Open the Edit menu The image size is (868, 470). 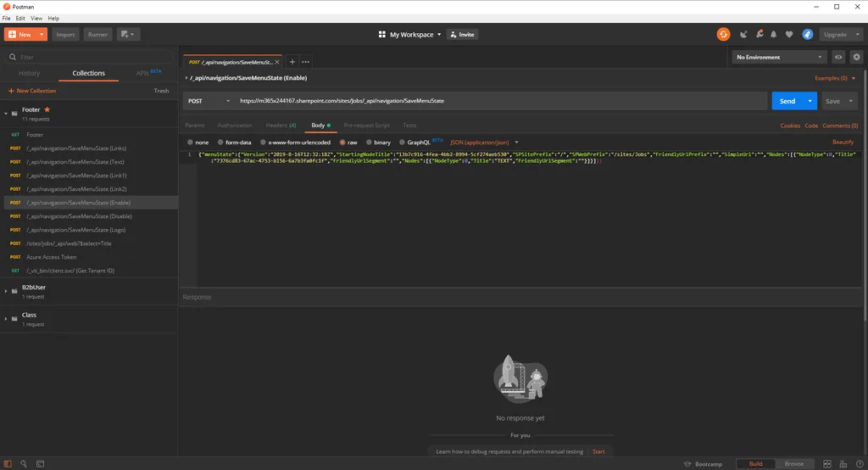pos(20,19)
